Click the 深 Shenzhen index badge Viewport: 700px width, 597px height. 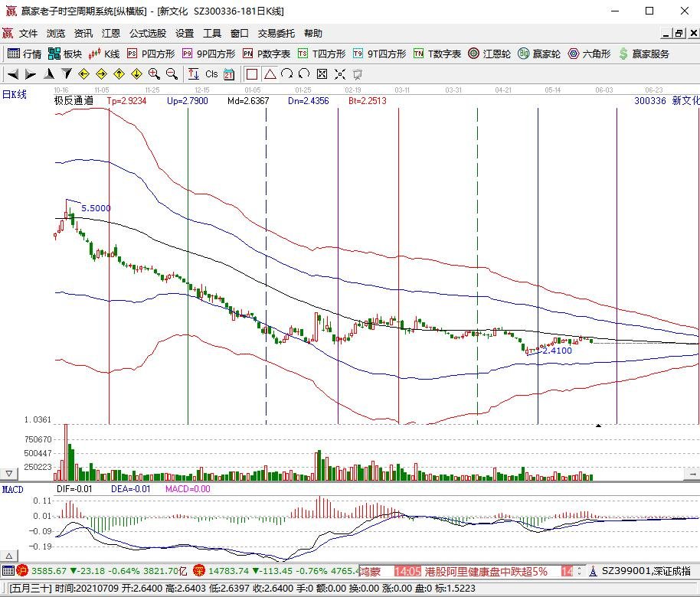click(199, 571)
